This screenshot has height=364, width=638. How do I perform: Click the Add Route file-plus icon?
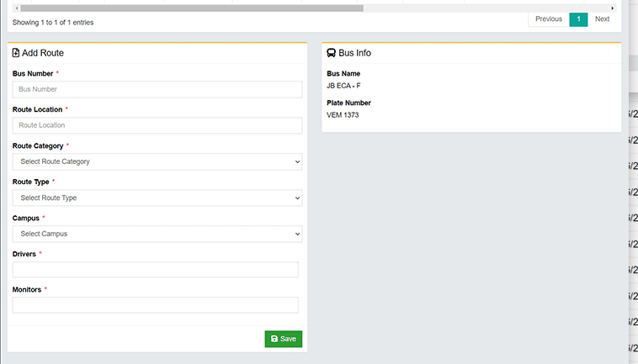(16, 53)
